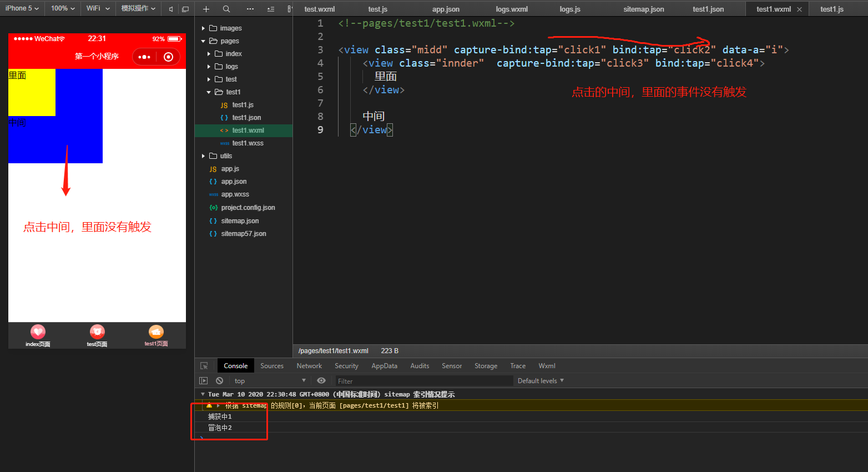Image resolution: width=868 pixels, height=472 pixels.
Task: Click the 捕获中1 console log entry
Action: tap(220, 416)
